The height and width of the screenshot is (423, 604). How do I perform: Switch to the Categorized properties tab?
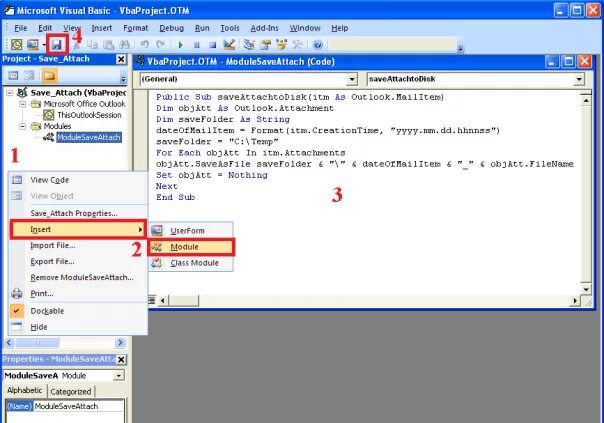click(71, 391)
